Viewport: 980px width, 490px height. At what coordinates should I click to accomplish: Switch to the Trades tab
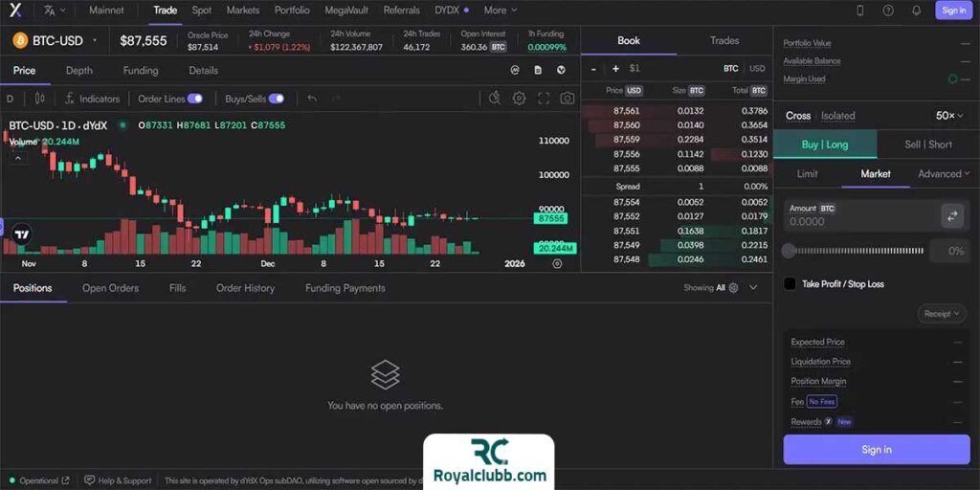point(724,40)
